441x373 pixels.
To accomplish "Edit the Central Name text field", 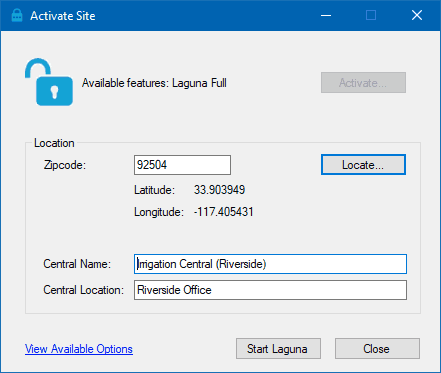I will click(270, 264).
